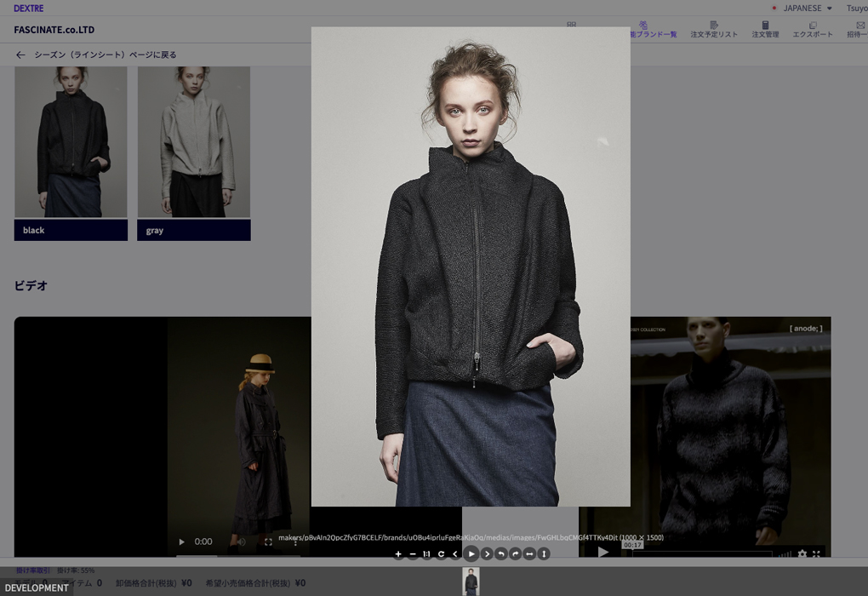Open the black color variant photo

coord(71,142)
